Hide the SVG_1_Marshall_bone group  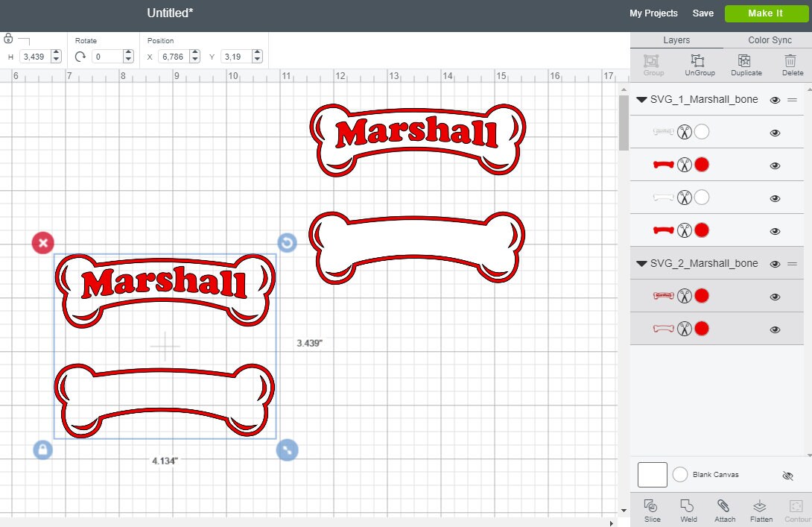pos(775,100)
